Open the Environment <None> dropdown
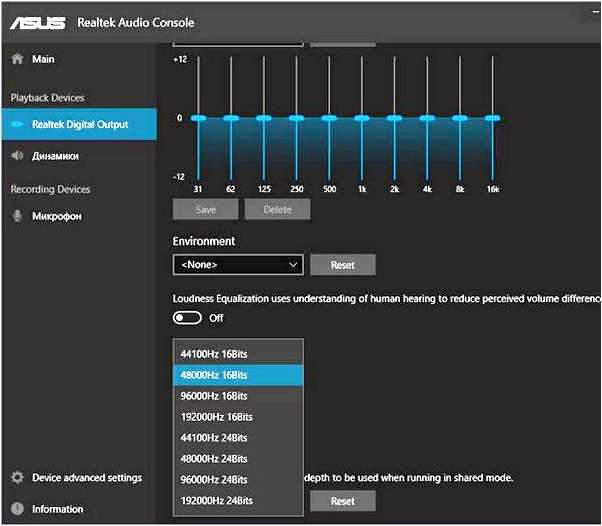602x526 pixels. coord(238,265)
